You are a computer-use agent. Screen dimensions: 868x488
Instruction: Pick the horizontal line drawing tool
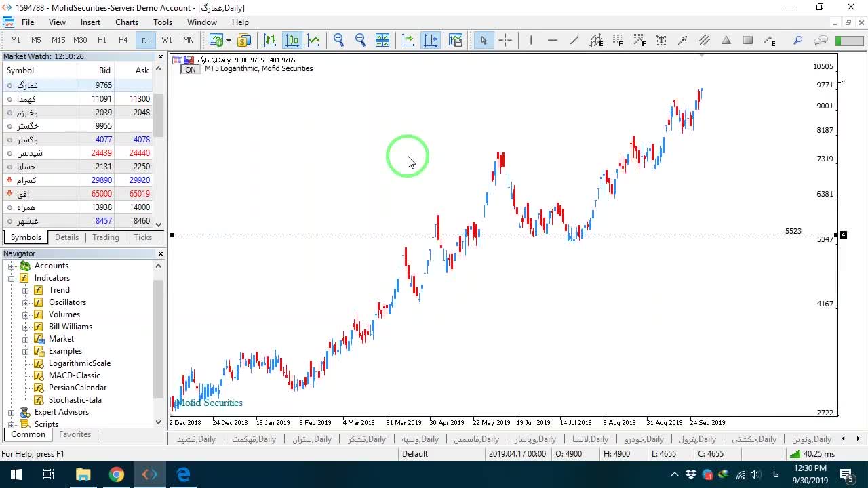[x=553, y=40]
